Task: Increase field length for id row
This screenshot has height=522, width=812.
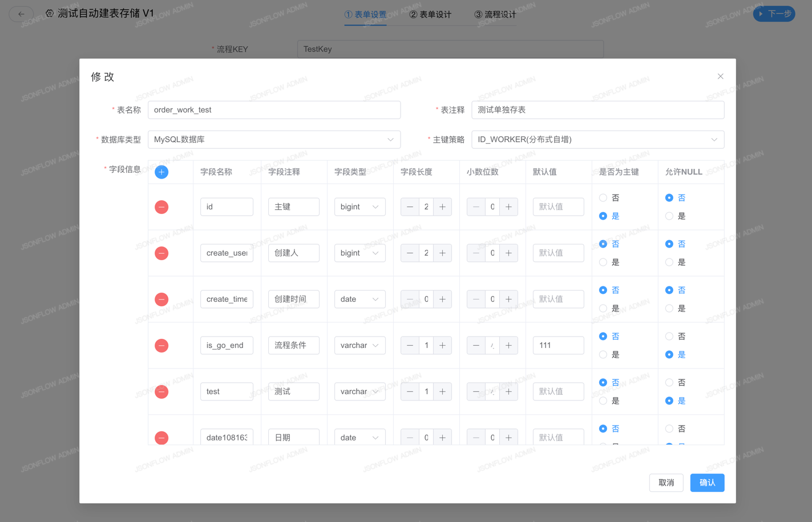Action: [x=442, y=207]
